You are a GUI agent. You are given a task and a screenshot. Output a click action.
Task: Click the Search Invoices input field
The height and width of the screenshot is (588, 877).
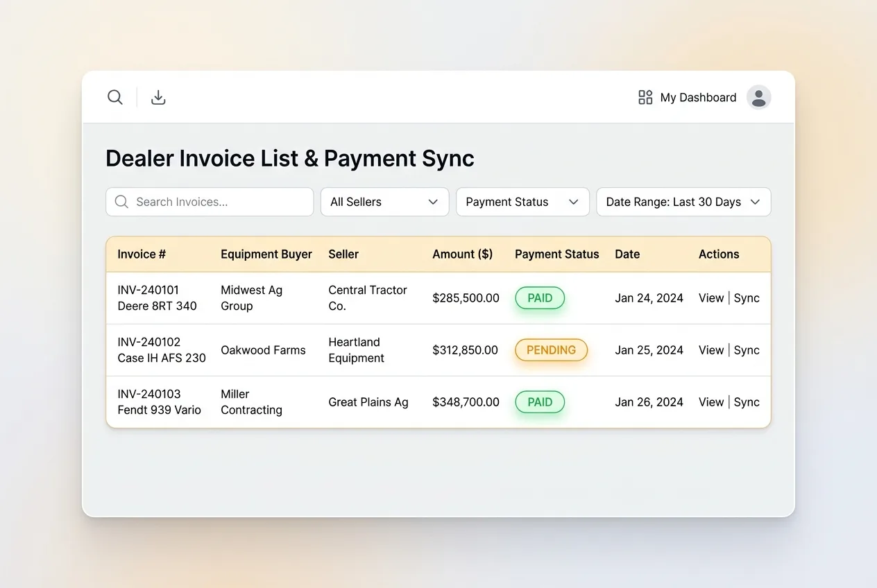click(210, 202)
